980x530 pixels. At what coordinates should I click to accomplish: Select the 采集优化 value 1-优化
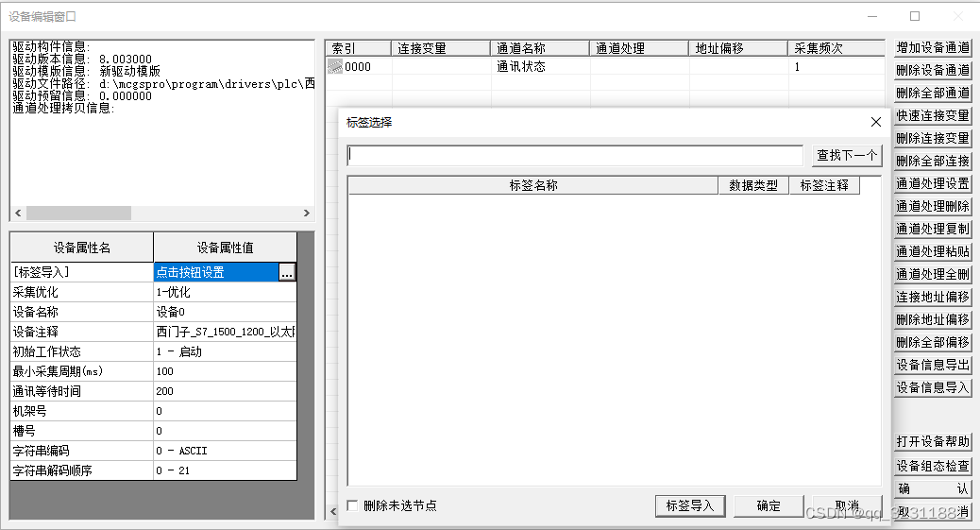pyautogui.click(x=225, y=292)
